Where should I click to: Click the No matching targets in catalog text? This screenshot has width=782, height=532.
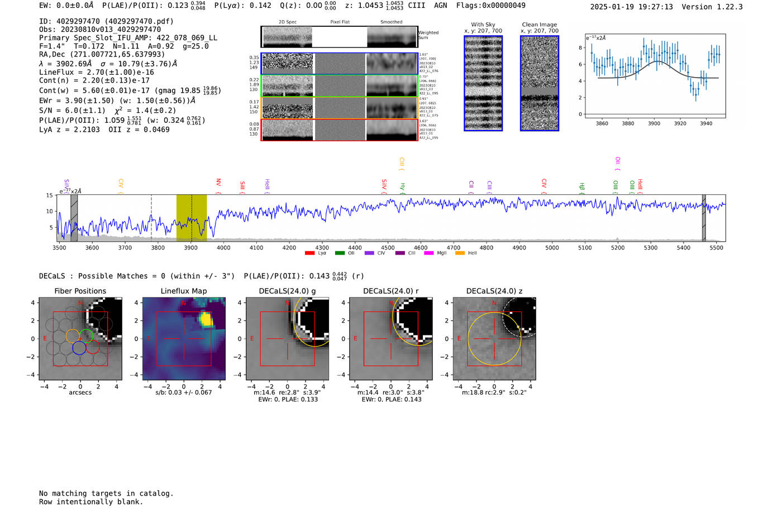click(x=106, y=493)
